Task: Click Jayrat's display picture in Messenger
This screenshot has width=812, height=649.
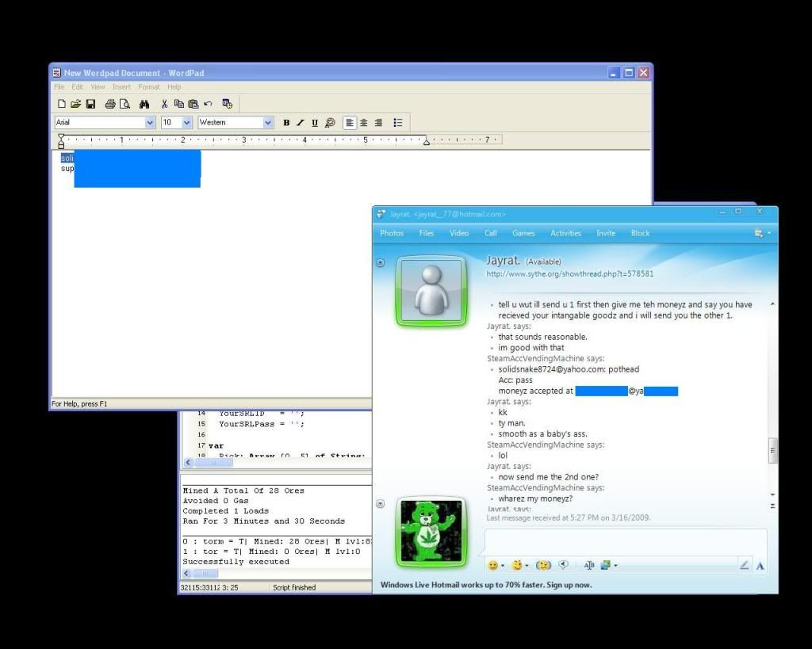Action: (431, 292)
